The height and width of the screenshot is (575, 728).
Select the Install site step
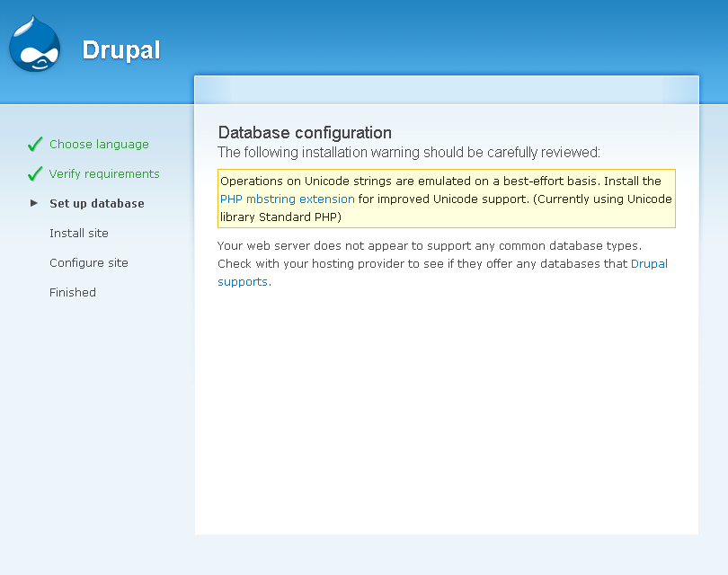tap(79, 233)
